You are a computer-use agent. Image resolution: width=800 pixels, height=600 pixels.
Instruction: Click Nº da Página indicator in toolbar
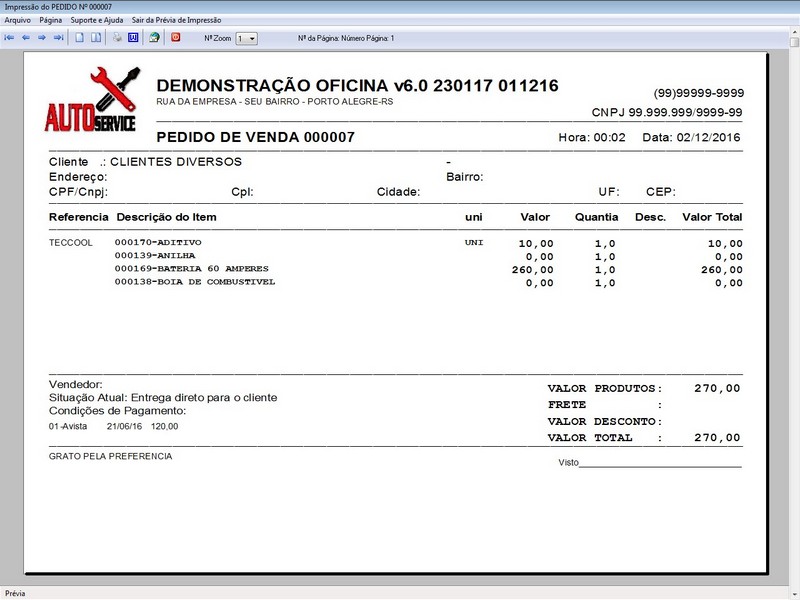coord(346,38)
